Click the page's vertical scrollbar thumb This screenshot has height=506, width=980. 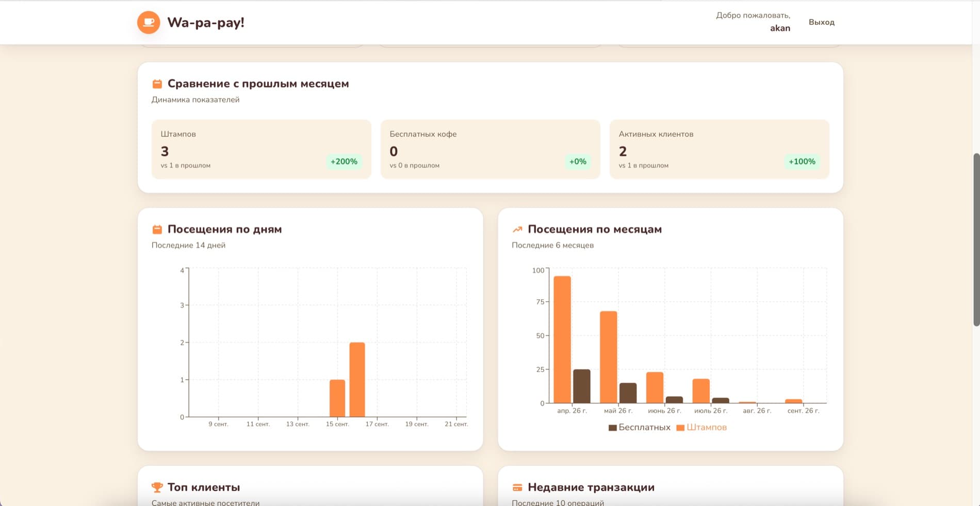point(976,240)
